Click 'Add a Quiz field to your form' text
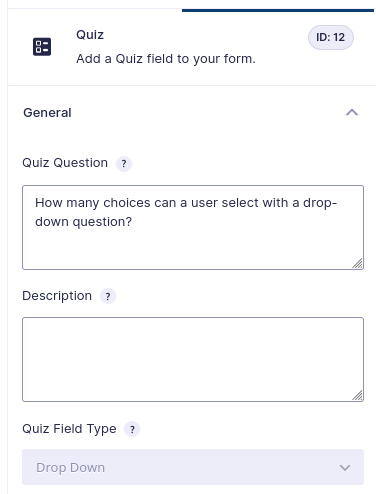The width and height of the screenshot is (376, 494). 166,59
